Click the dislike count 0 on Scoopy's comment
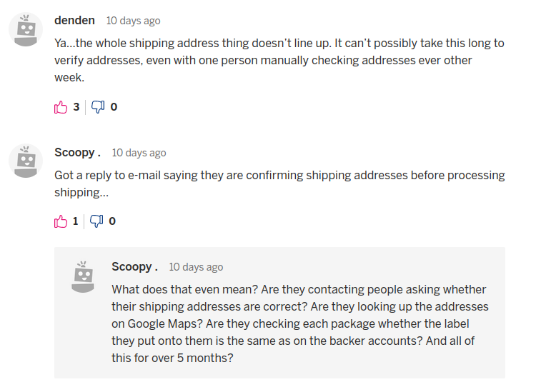The image size is (541, 392). (112, 221)
